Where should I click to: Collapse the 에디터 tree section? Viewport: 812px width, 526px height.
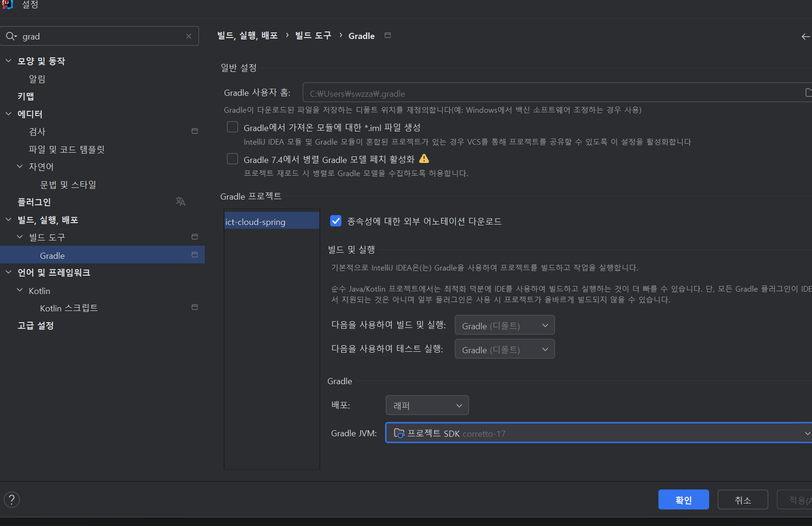(8, 114)
